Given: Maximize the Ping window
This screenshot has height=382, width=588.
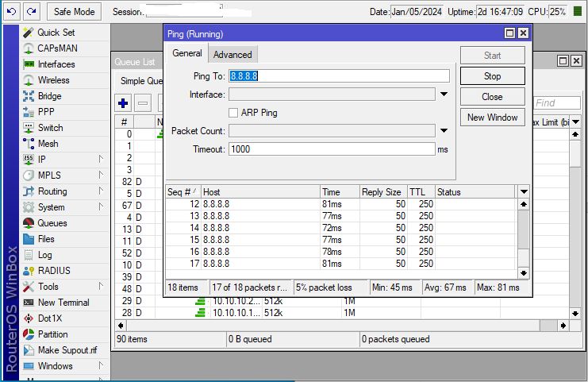Looking at the screenshot, I should [509, 33].
